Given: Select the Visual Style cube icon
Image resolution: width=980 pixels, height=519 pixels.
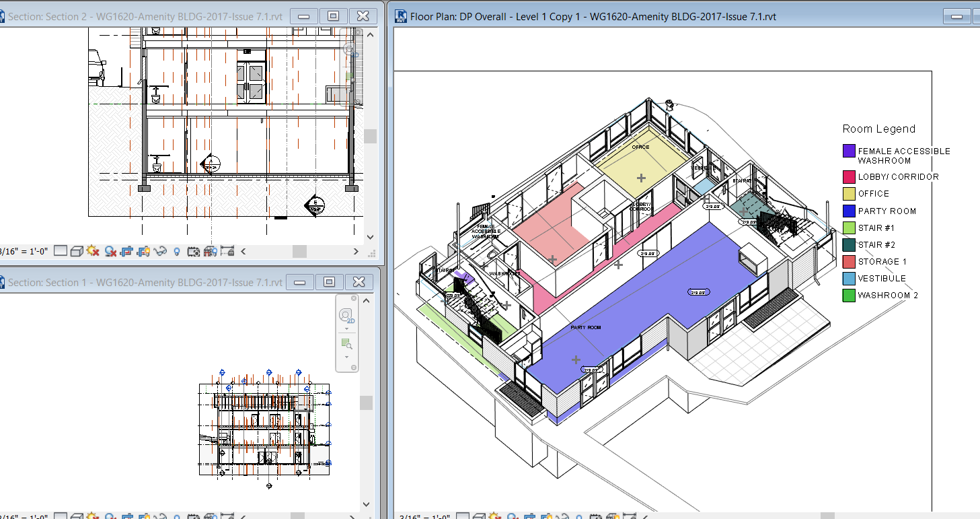Looking at the screenshot, I should click(x=76, y=250).
